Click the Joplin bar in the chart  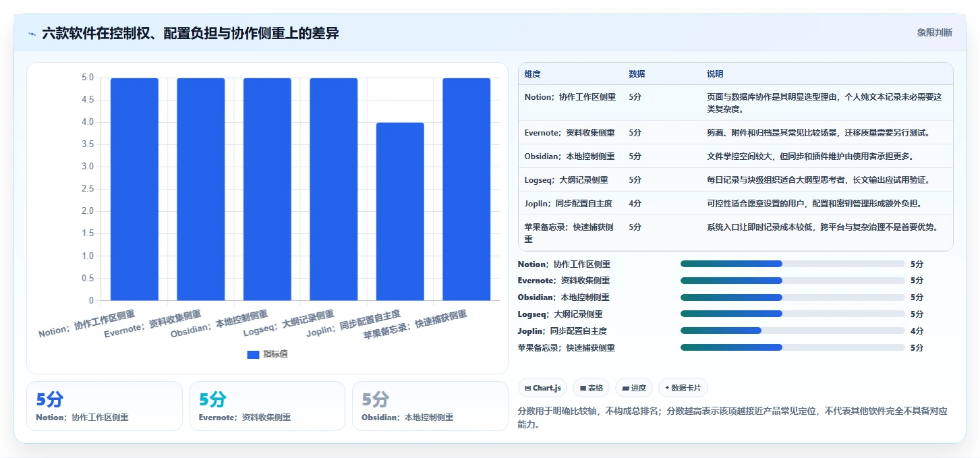[400, 211]
